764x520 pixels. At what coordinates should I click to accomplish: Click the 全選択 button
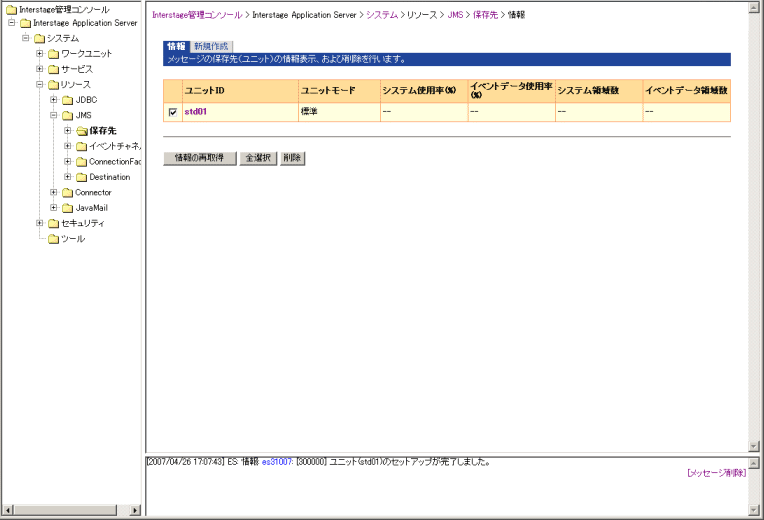[258, 158]
